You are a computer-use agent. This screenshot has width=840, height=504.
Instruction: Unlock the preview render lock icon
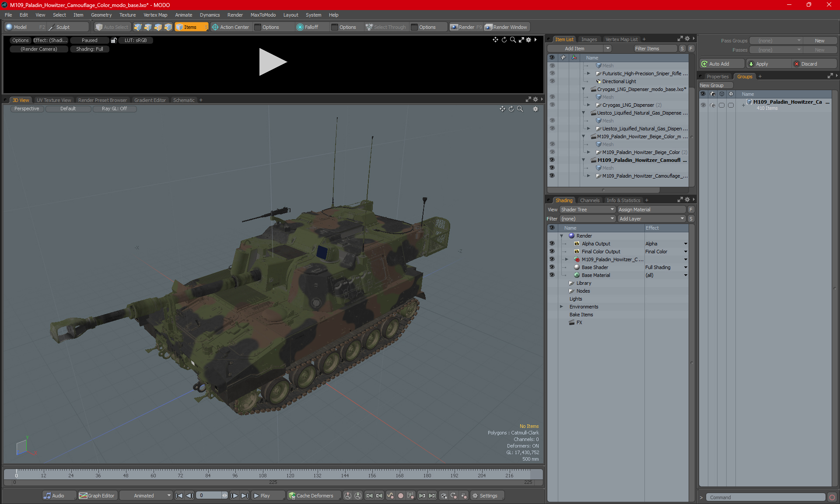[114, 40]
